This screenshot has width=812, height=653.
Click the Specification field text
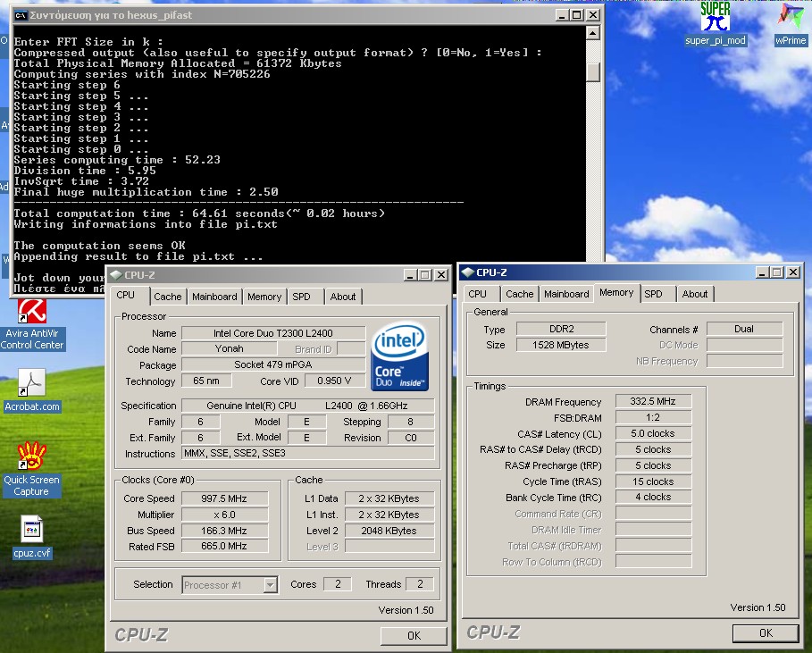307,406
